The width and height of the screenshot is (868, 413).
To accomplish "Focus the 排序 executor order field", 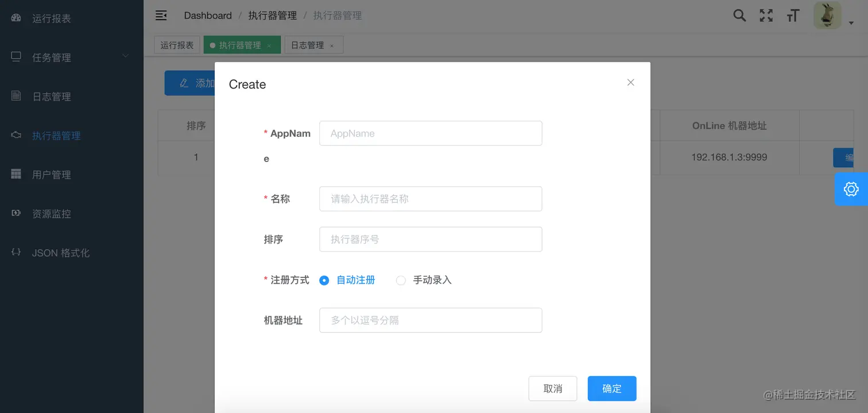I will pyautogui.click(x=431, y=239).
